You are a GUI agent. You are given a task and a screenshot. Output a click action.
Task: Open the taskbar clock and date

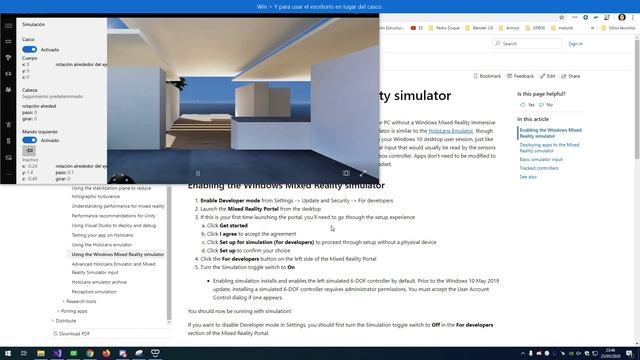click(x=611, y=353)
